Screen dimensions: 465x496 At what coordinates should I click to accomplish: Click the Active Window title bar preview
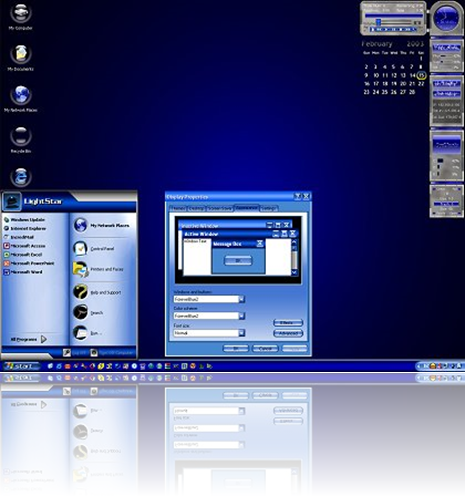coord(240,234)
